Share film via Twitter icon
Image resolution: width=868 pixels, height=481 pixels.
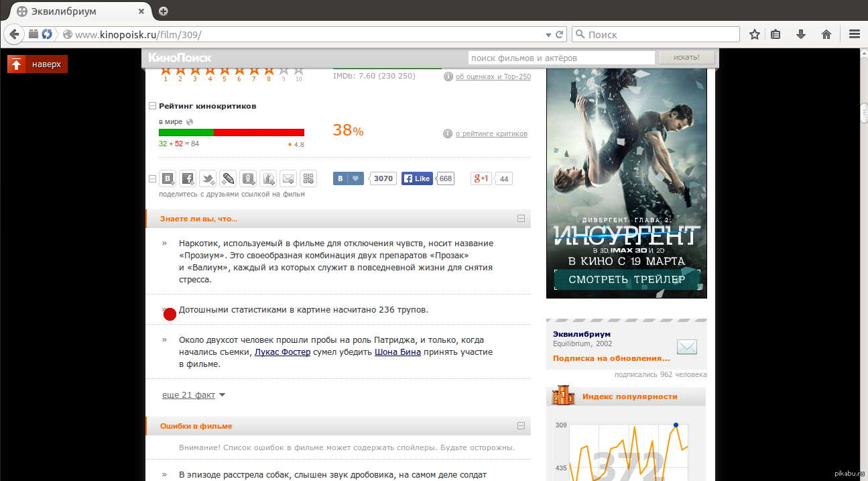pos(207,178)
